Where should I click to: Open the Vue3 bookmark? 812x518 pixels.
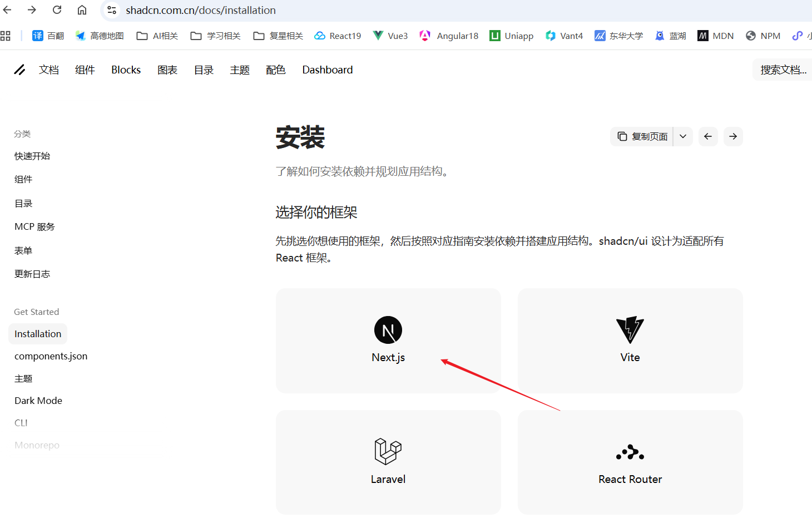[390, 35]
